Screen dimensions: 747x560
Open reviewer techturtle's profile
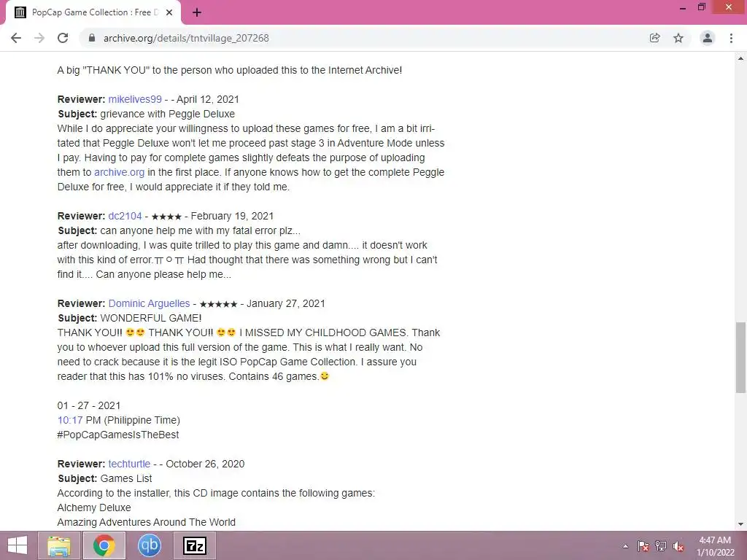[x=129, y=464]
